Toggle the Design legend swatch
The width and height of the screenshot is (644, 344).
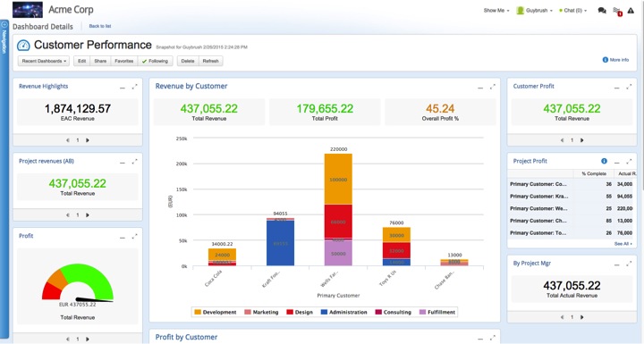[x=290, y=312]
